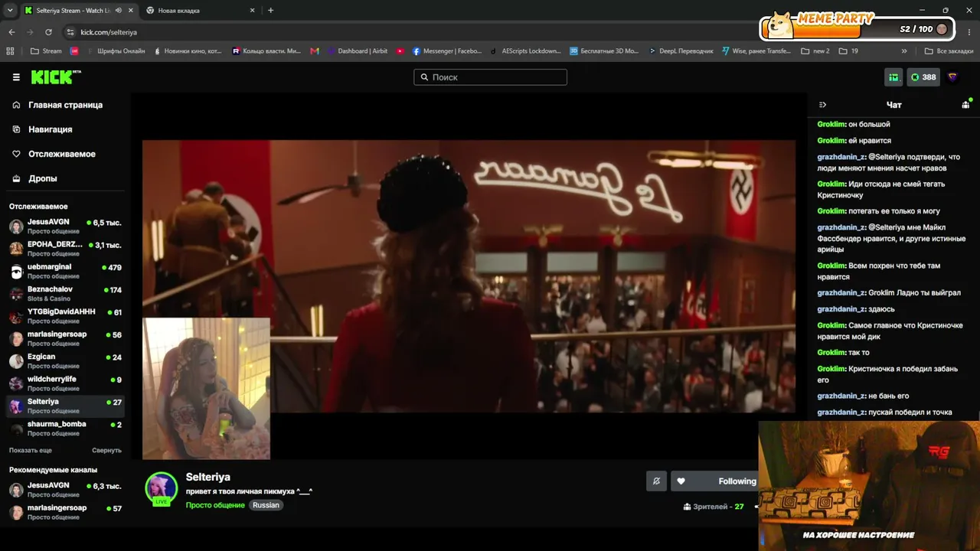Open Дропы in the sidebar
Screen dimensions: 980x551
point(43,178)
